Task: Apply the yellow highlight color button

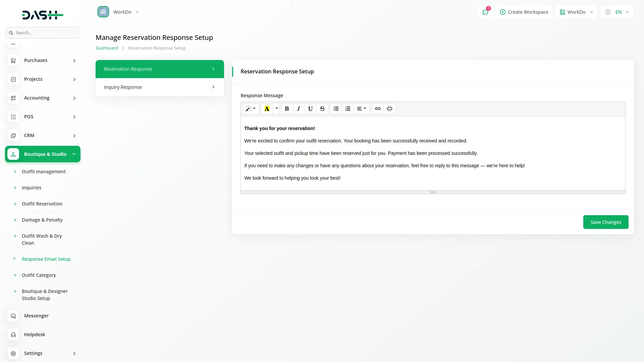Action: pos(267,109)
